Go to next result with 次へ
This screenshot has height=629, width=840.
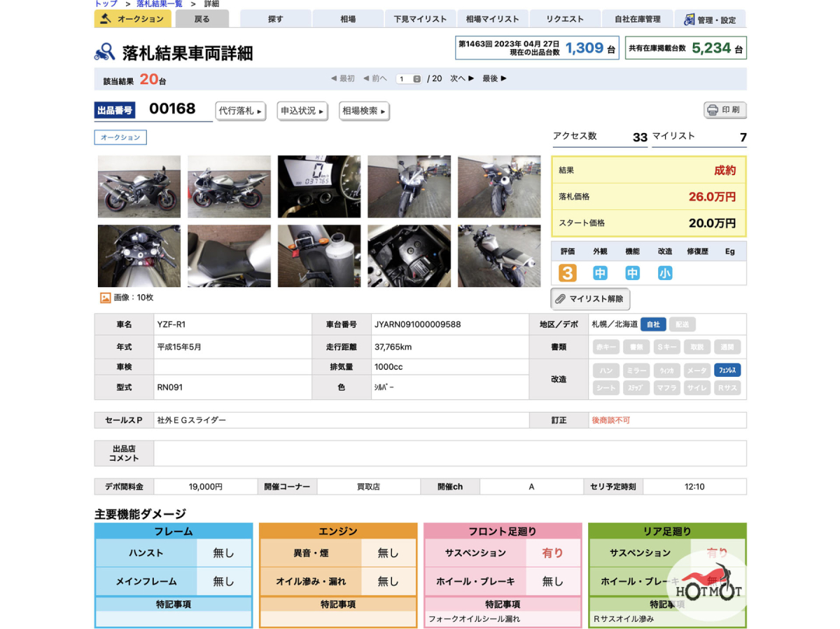click(462, 78)
